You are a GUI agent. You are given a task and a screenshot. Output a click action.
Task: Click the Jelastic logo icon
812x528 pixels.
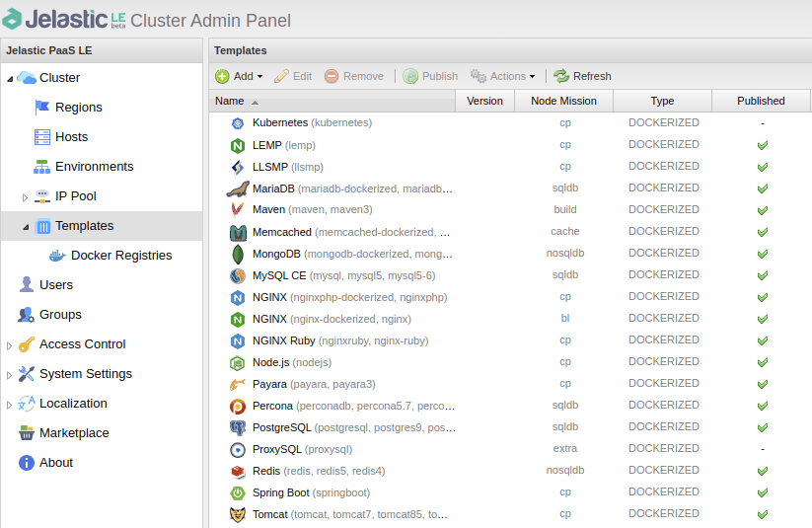coord(13,20)
